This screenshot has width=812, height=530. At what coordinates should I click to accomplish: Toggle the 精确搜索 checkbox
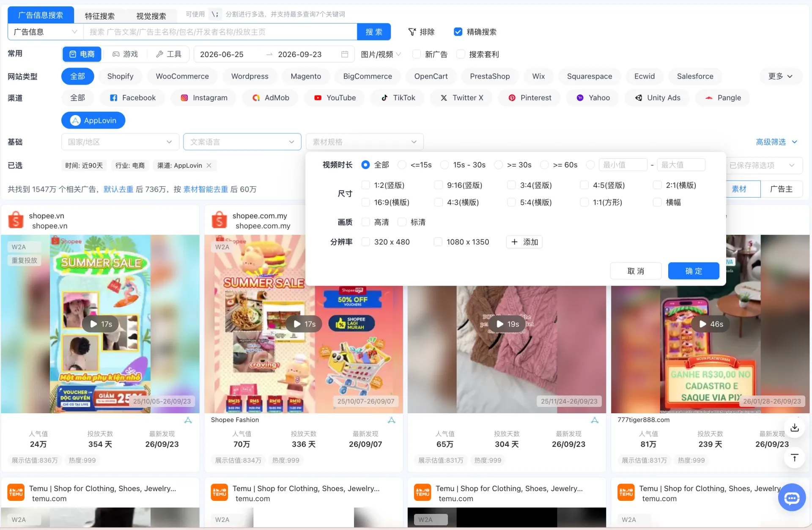click(x=458, y=32)
